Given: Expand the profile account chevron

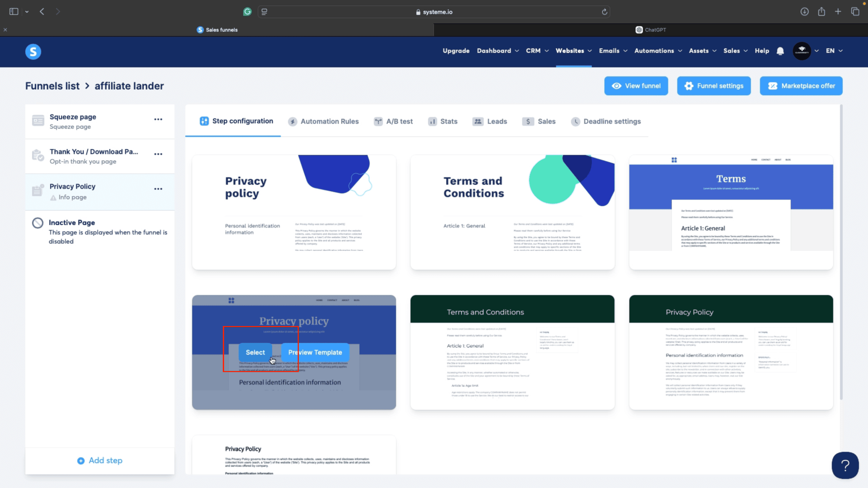Looking at the screenshot, I should [x=817, y=51].
